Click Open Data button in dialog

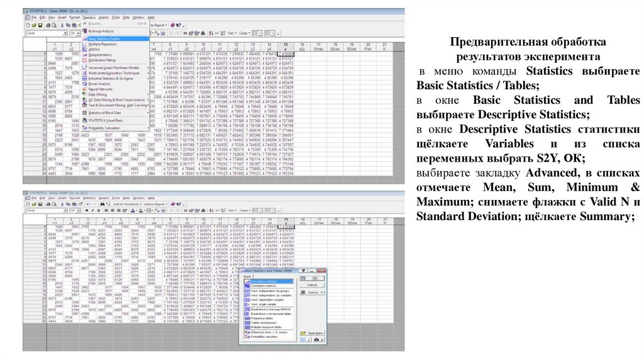tap(312, 333)
